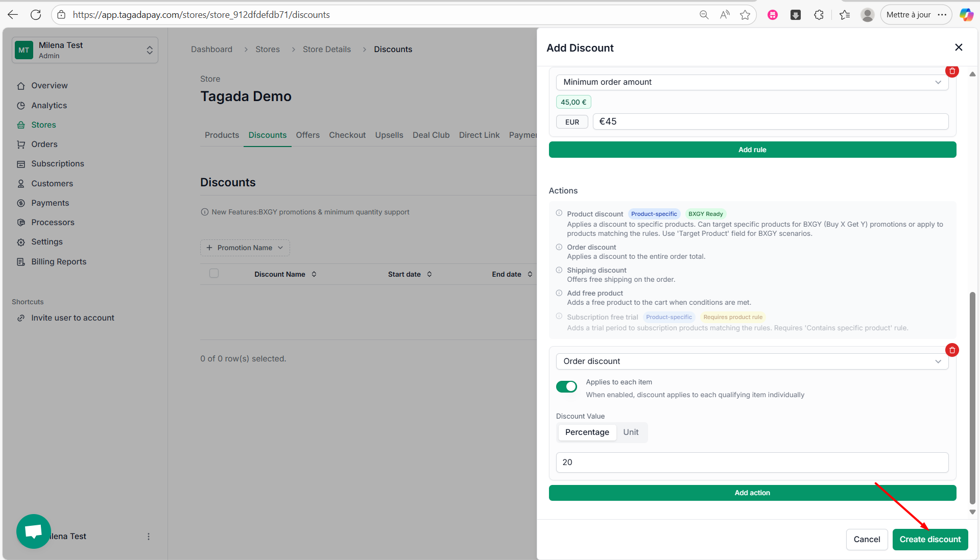Screen dimensions: 980x560
Task: Remove the Minimum order amount rule
Action: [x=952, y=71]
